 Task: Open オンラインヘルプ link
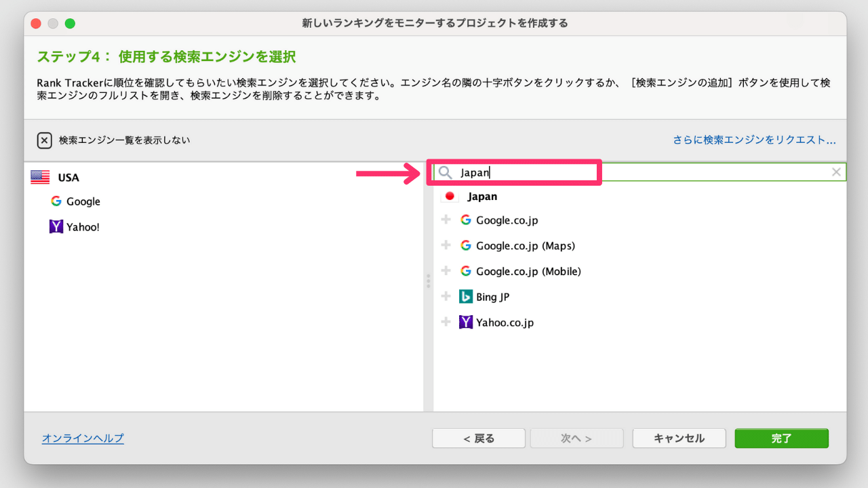tap(83, 439)
